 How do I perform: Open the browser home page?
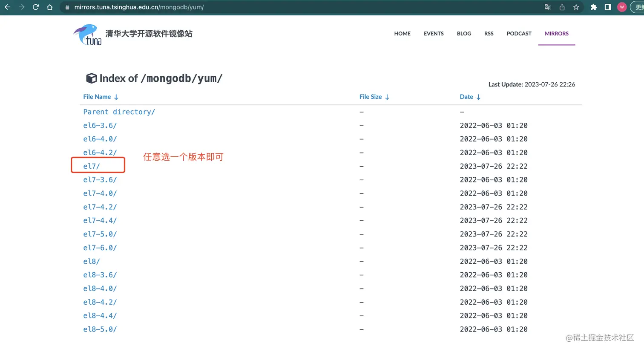point(50,7)
